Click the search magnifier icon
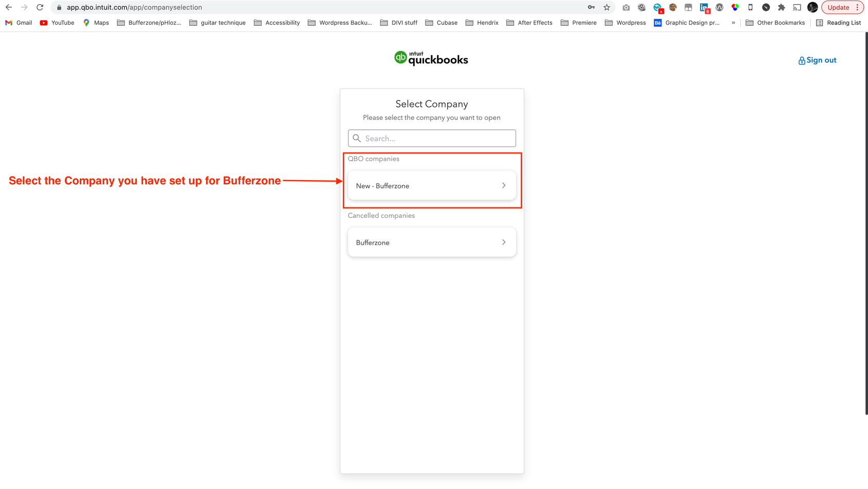 coord(356,138)
